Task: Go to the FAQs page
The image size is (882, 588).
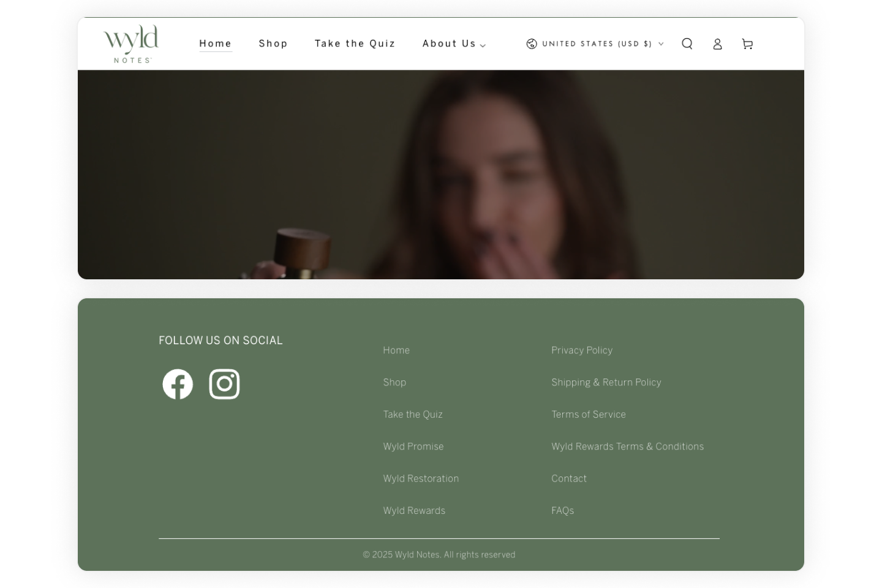Action: pos(563,510)
